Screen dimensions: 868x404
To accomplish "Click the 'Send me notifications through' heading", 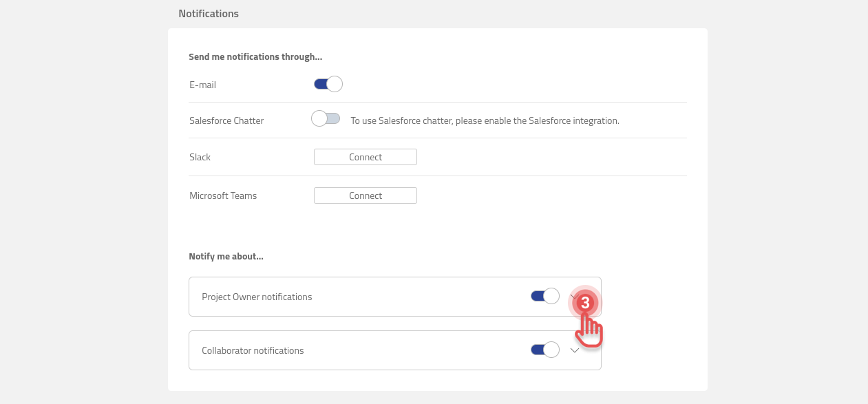I will click(255, 57).
